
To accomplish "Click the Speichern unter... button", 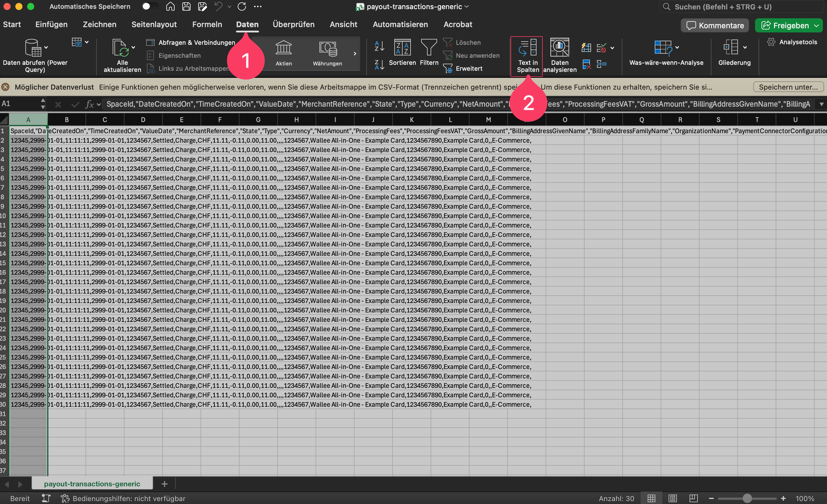I will 788,87.
